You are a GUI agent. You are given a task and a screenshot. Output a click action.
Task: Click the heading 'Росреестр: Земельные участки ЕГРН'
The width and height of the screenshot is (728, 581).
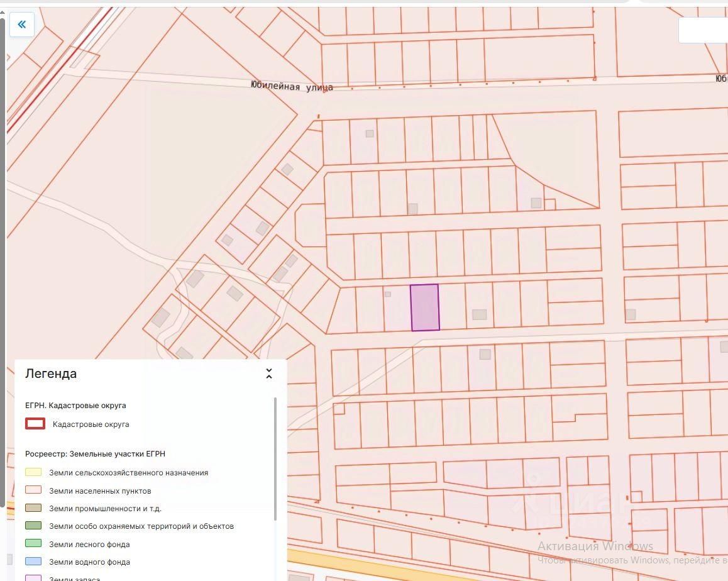(95, 454)
